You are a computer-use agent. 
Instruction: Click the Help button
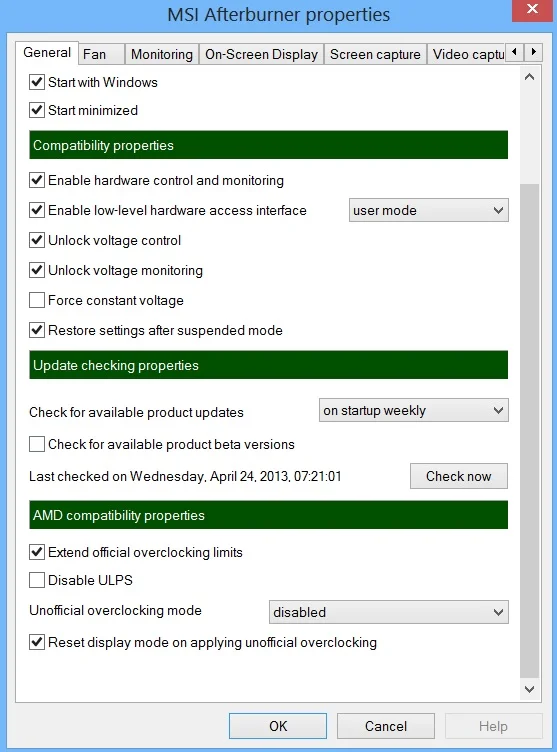(493, 726)
